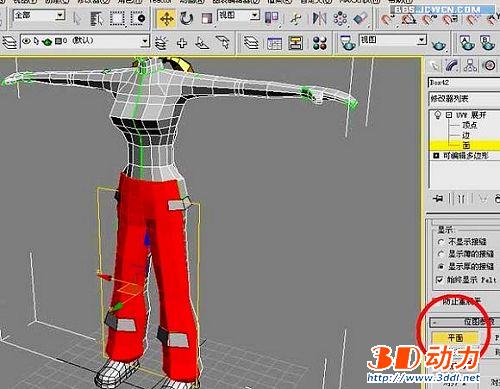Open the layer list dropdown 0 (默认)

(x=85, y=42)
